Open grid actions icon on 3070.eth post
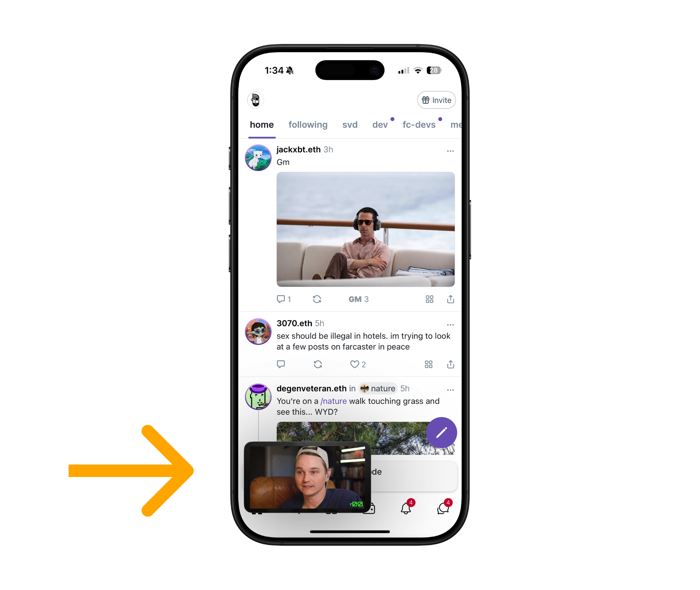This screenshot has height=590, width=700. click(x=428, y=364)
